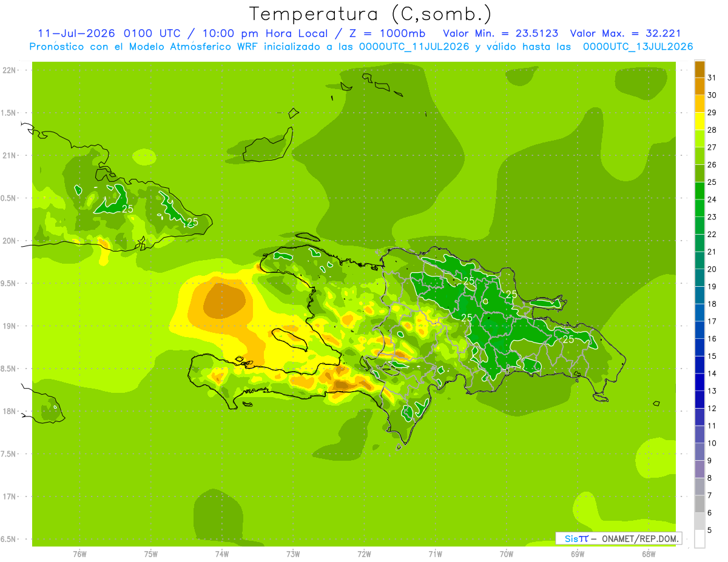Image resolution: width=728 pixels, height=562 pixels.
Task: Click the '17N' latitude label
Action: [9, 497]
